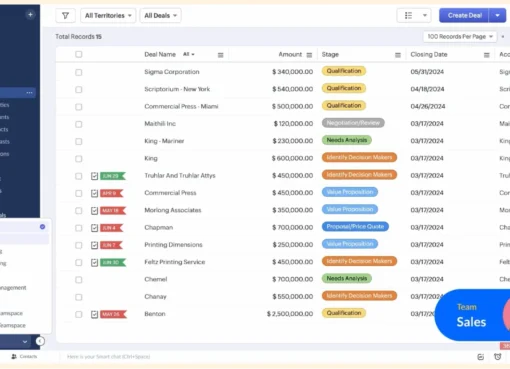Open Deal Name column menu icon
The image size is (510, 369).
click(x=220, y=55)
